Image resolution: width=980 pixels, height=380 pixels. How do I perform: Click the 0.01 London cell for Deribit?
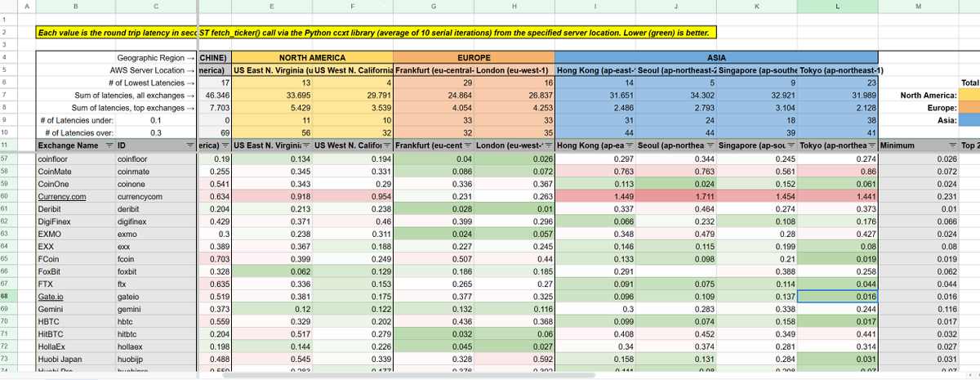(514, 208)
